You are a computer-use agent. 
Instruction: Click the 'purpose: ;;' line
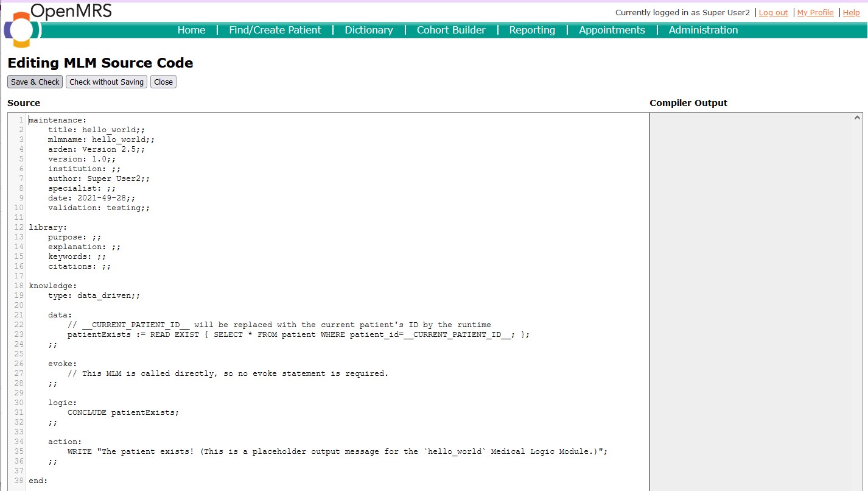(x=75, y=237)
